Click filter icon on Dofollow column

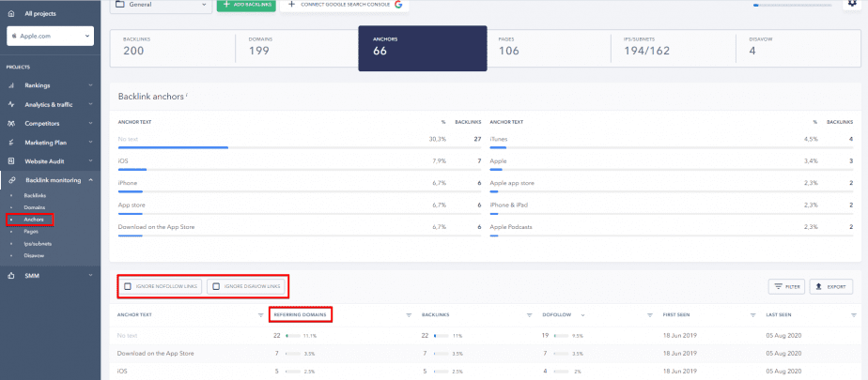(x=650, y=314)
